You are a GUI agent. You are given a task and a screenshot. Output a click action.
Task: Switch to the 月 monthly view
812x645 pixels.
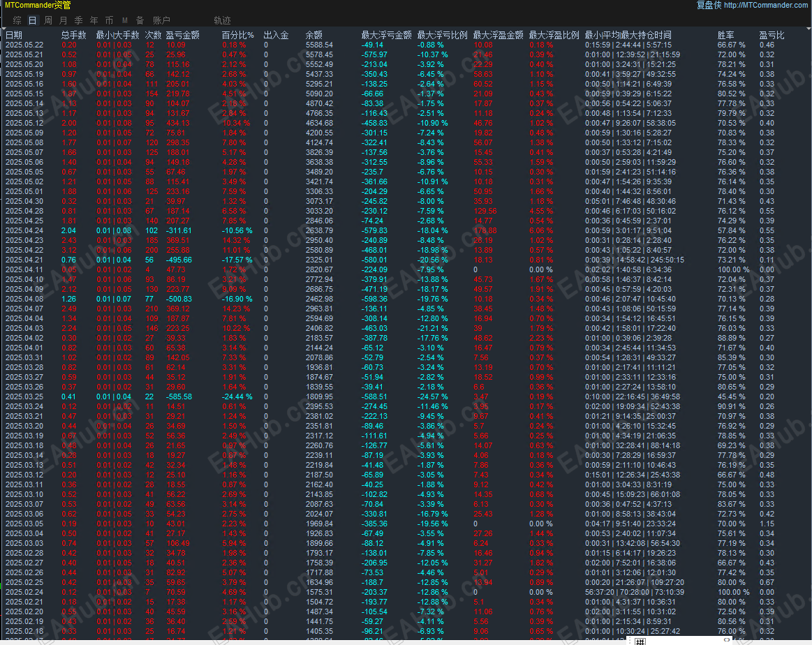63,20
